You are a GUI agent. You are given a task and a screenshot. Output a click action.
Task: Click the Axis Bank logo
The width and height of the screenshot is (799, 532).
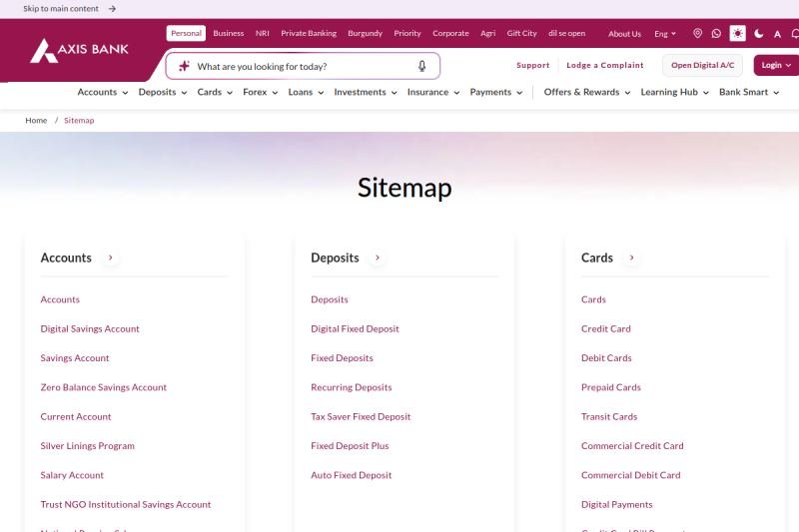tap(79, 50)
